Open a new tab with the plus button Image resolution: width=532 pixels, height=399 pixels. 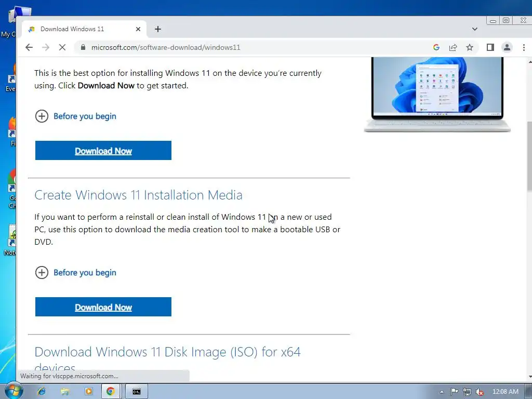point(158,29)
